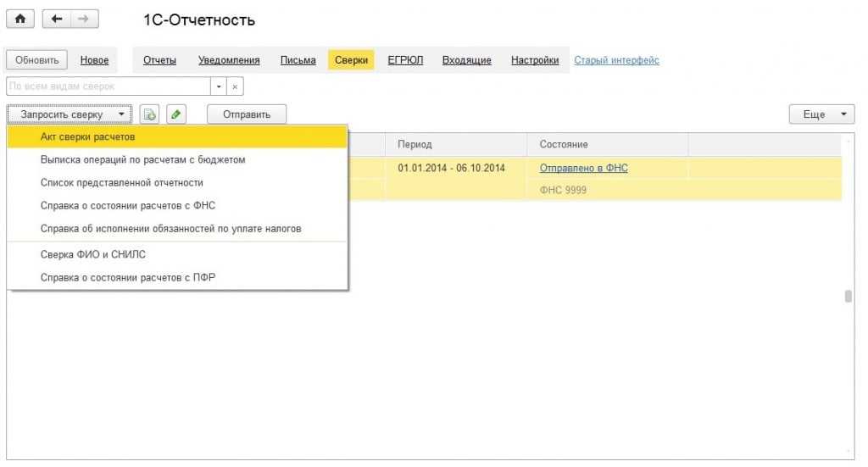
Task: Click the По всем видам сверок field
Action: (x=108, y=86)
